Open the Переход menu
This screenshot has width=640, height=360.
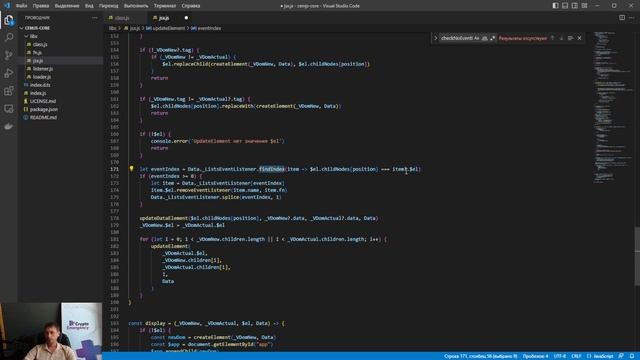(x=109, y=6)
